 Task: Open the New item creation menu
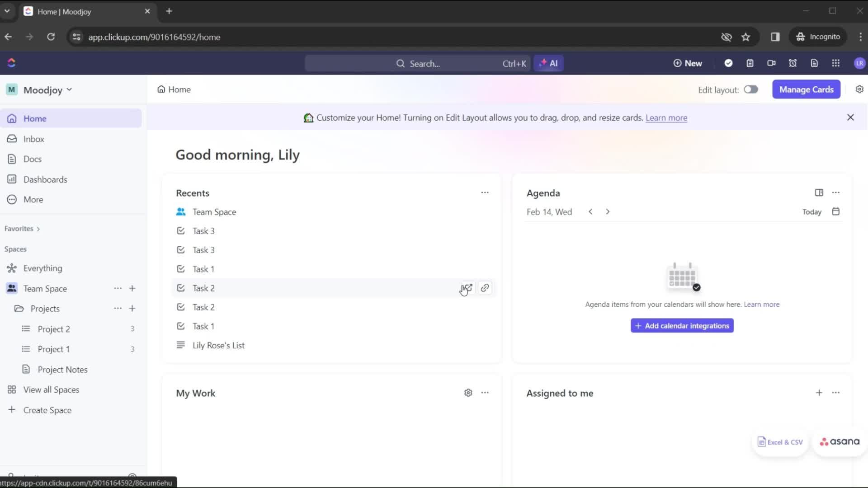(x=687, y=63)
